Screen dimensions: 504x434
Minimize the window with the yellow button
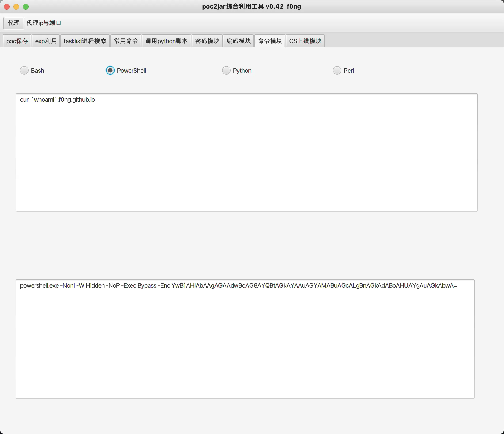pos(16,7)
